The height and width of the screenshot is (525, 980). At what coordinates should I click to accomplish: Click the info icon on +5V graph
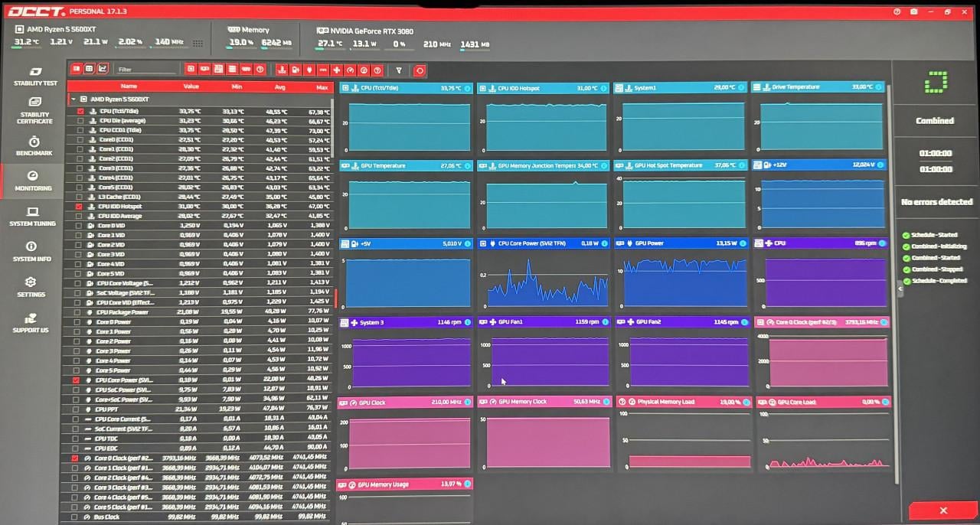[468, 244]
